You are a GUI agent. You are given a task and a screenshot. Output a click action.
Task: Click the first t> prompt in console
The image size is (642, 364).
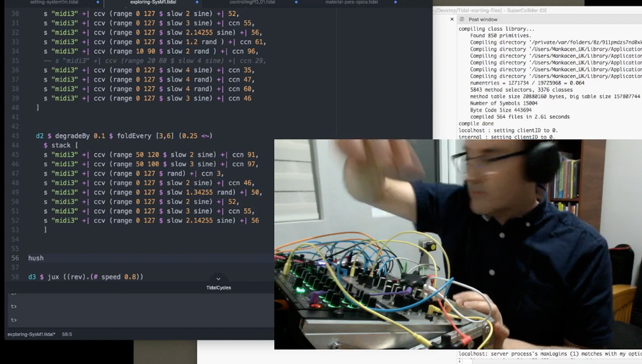point(13,295)
